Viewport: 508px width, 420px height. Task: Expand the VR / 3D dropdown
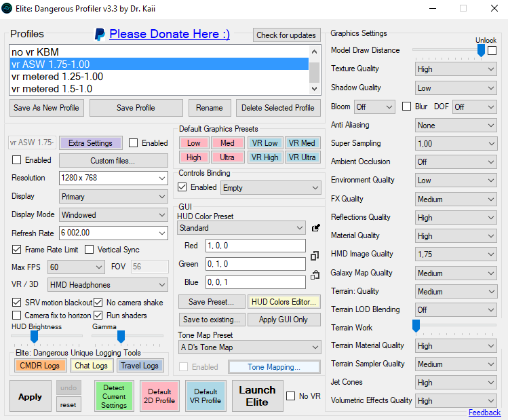(x=108, y=285)
